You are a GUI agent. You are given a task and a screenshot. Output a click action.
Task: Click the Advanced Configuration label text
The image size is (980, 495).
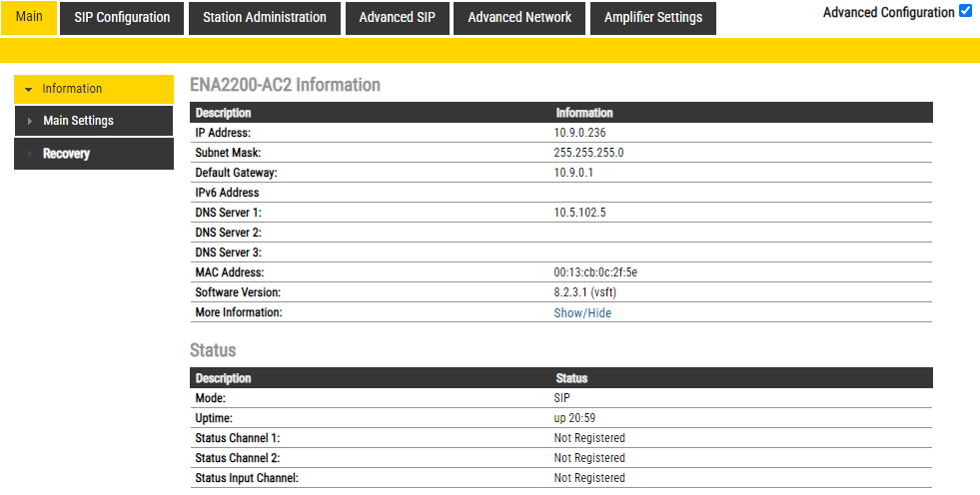click(888, 13)
